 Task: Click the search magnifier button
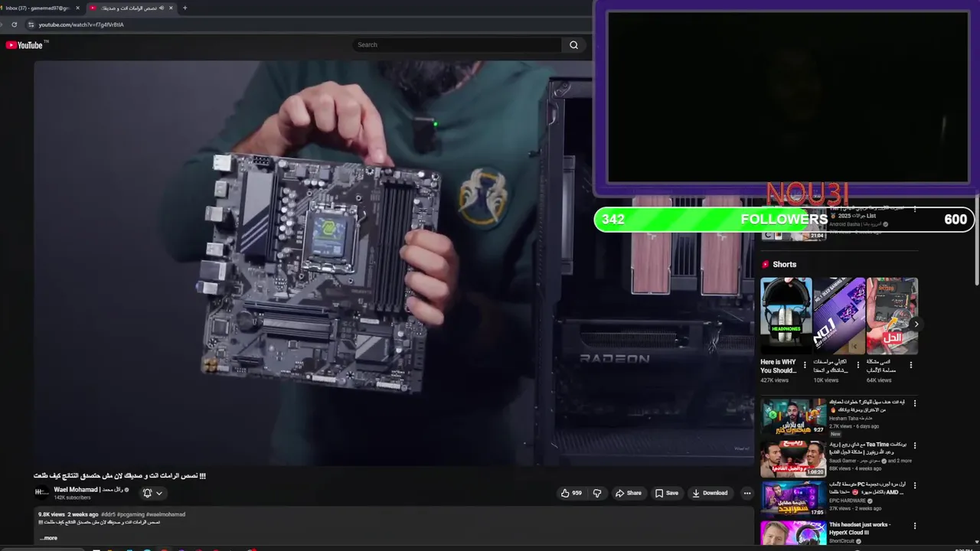(x=573, y=45)
